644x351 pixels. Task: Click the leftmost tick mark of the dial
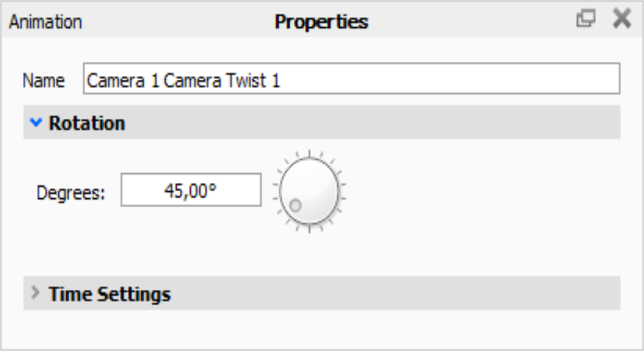tap(275, 191)
